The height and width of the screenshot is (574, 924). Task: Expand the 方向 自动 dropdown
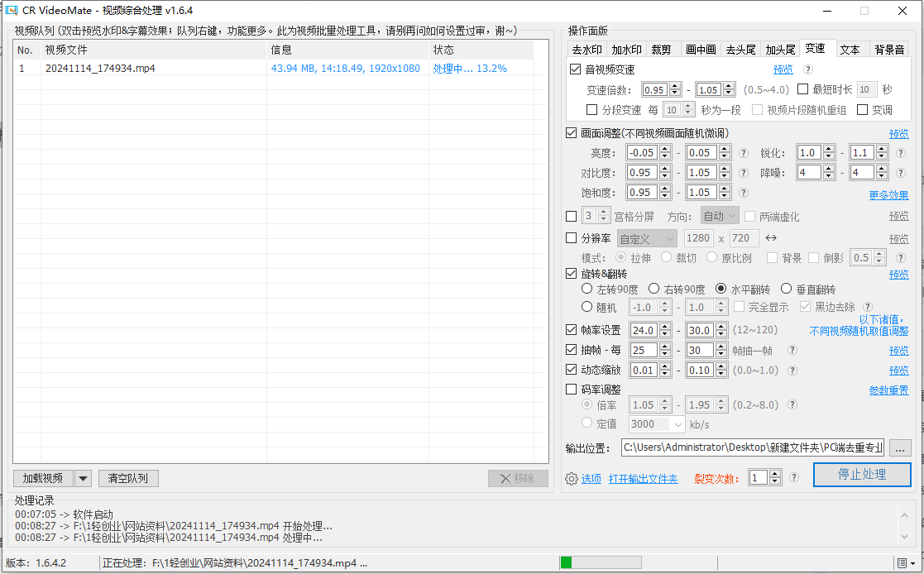tap(719, 215)
